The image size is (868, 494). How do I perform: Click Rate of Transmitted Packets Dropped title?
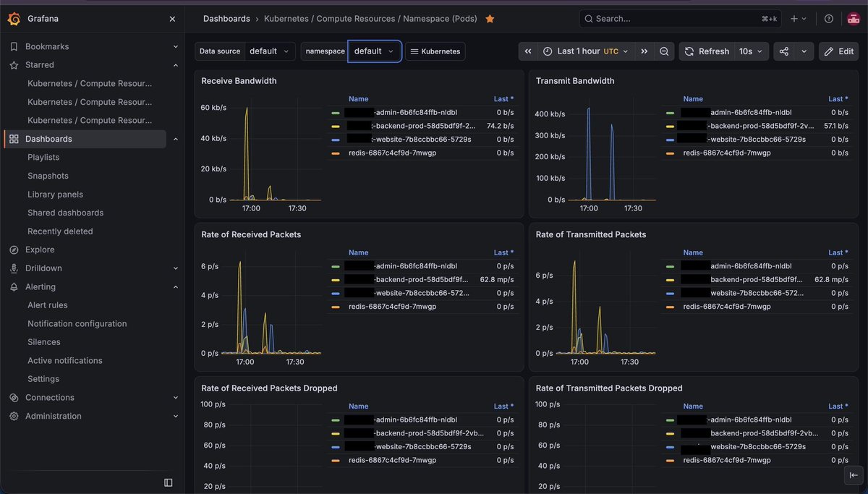point(609,388)
